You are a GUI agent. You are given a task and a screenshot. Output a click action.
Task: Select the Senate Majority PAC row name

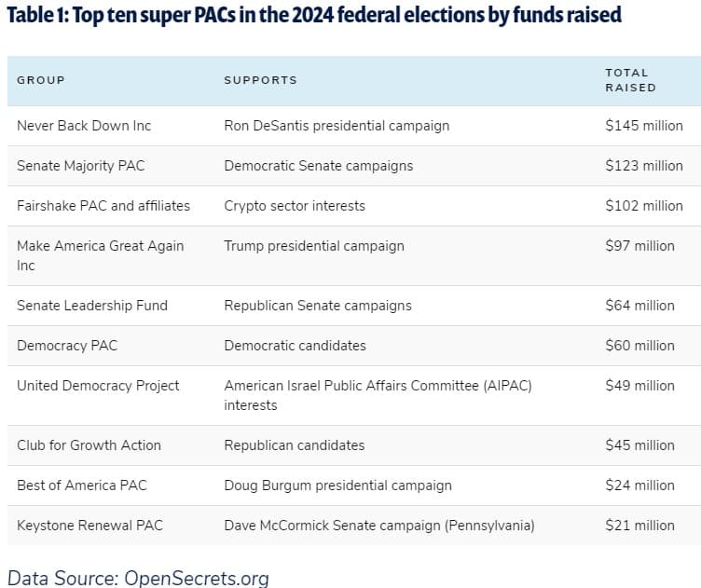81,166
